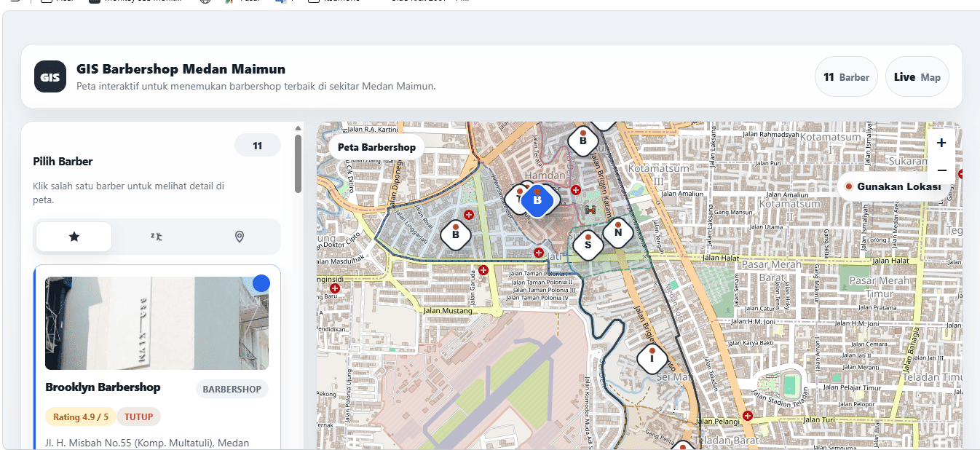The height and width of the screenshot is (450, 980).
Task: Click the hospital cross near Jalan Pelangi
Action: (x=747, y=416)
